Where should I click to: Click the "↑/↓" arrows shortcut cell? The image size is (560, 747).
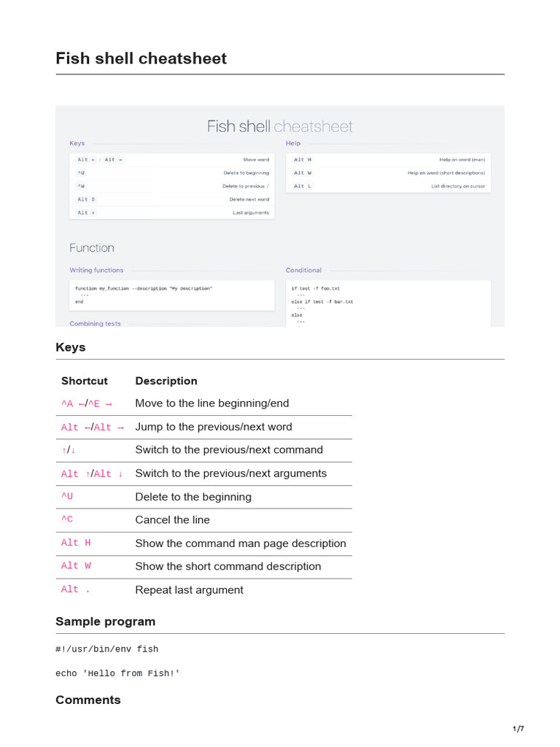[x=70, y=450]
